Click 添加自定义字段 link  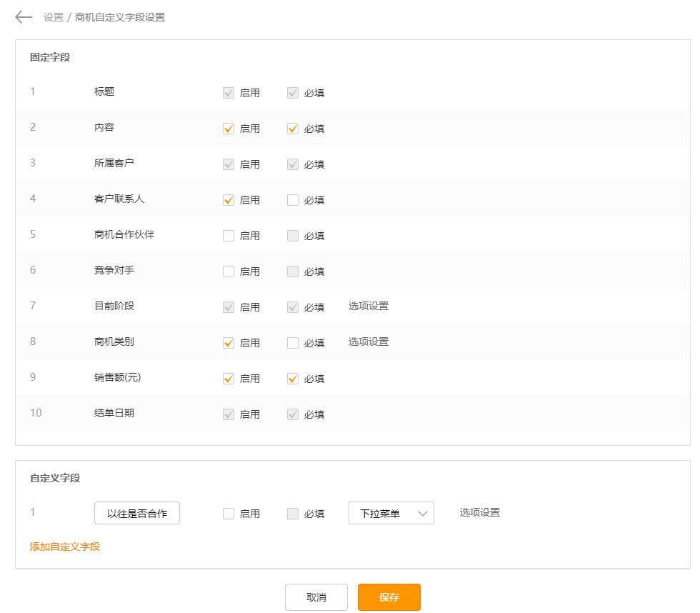coord(65,547)
